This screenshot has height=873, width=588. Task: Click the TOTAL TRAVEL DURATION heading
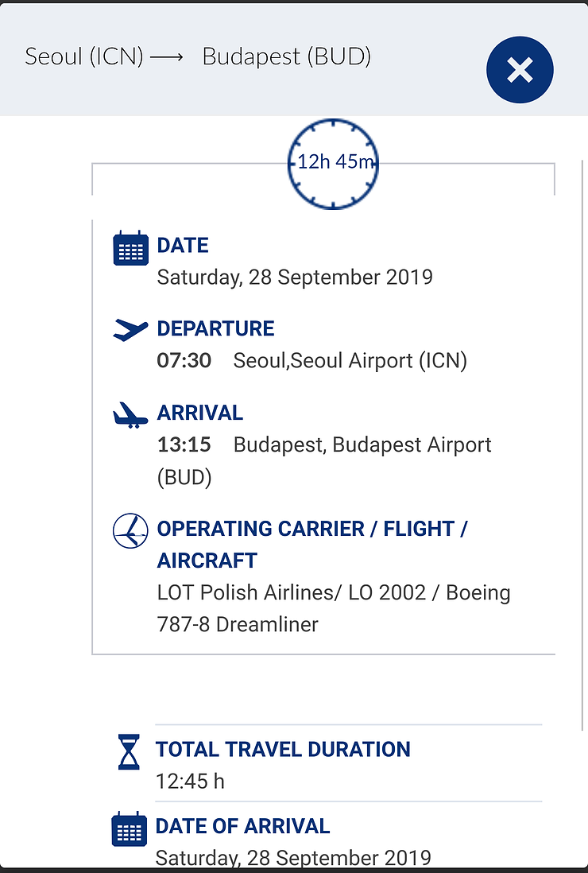click(x=283, y=750)
